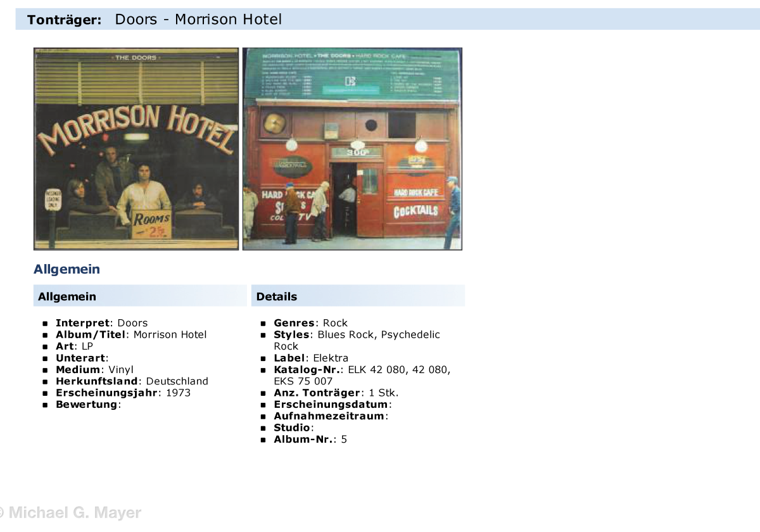Click the Album-Nr.: 5 entry
This screenshot has height=532, width=760.
point(310,440)
